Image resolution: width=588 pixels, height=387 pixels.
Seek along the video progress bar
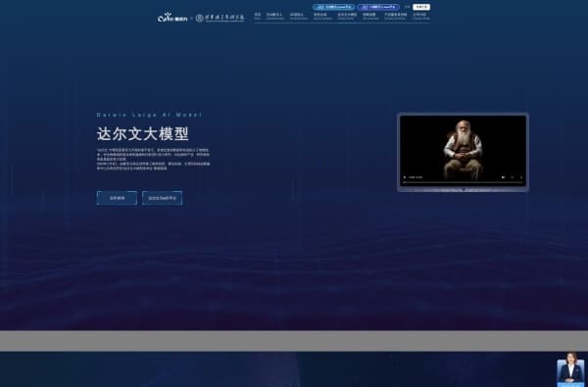click(x=463, y=182)
